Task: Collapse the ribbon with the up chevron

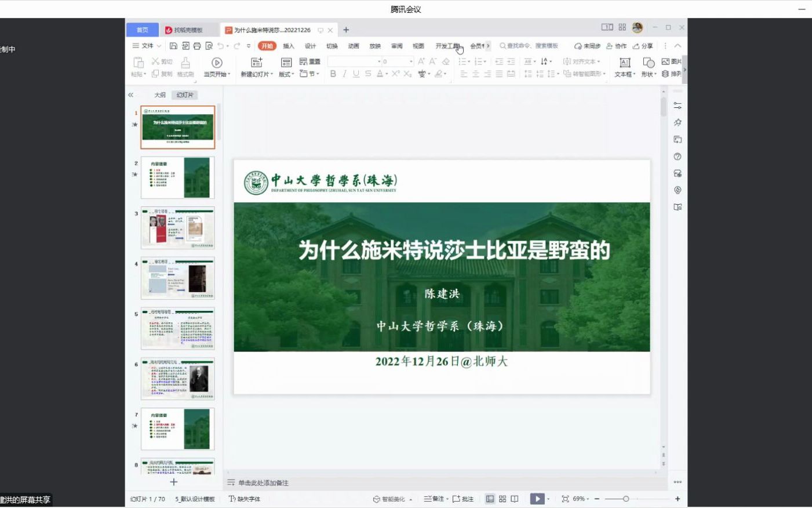Action: (678, 46)
